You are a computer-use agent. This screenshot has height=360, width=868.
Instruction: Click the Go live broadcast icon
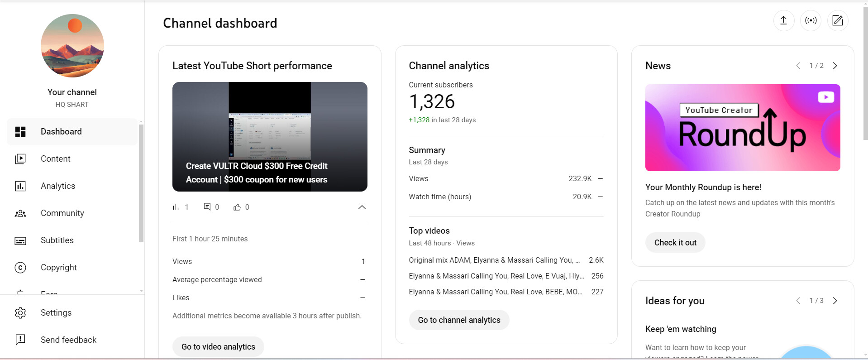pyautogui.click(x=811, y=20)
